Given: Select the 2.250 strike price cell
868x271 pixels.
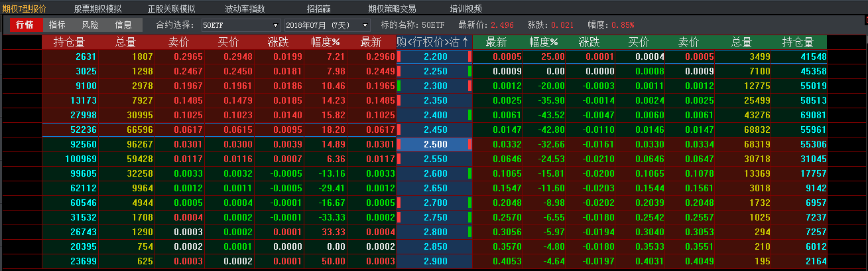Looking at the screenshot, I should point(434,71).
